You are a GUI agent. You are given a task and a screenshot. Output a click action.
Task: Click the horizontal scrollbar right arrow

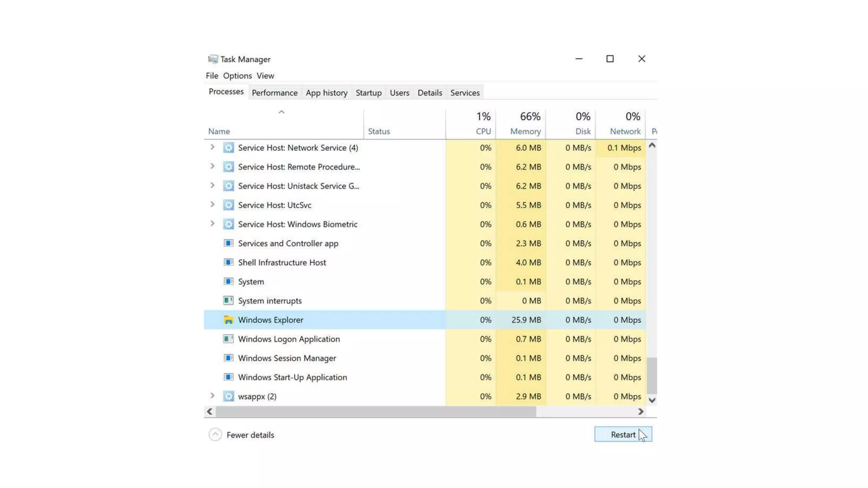click(x=640, y=412)
